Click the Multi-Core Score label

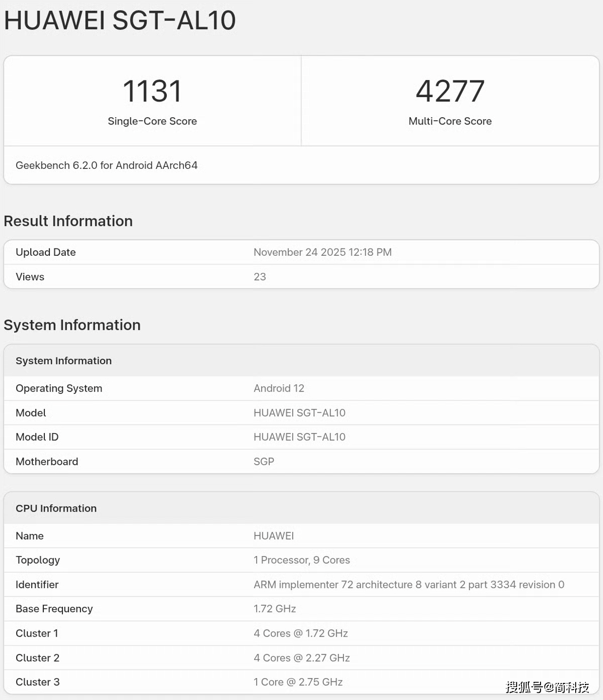pos(450,121)
